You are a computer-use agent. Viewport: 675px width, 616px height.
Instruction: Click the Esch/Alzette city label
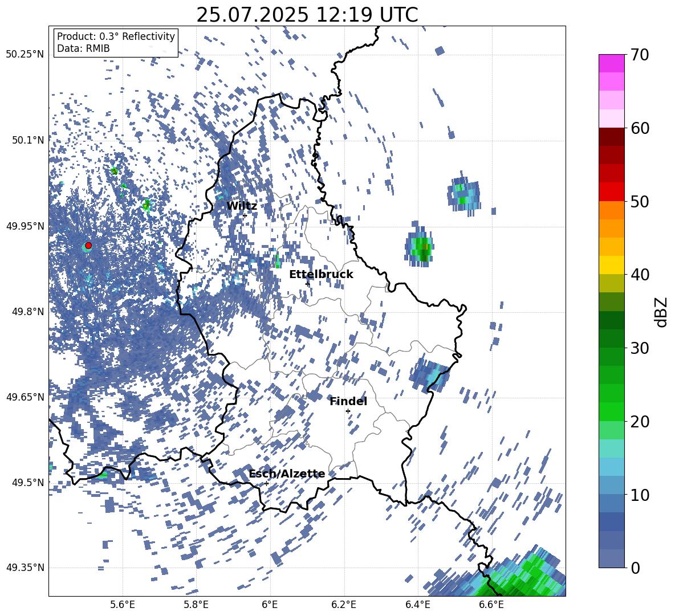(x=287, y=474)
